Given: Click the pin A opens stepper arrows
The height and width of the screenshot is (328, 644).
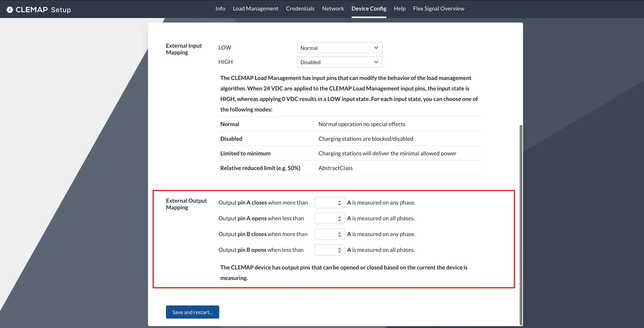Looking at the screenshot, I should [x=339, y=218].
